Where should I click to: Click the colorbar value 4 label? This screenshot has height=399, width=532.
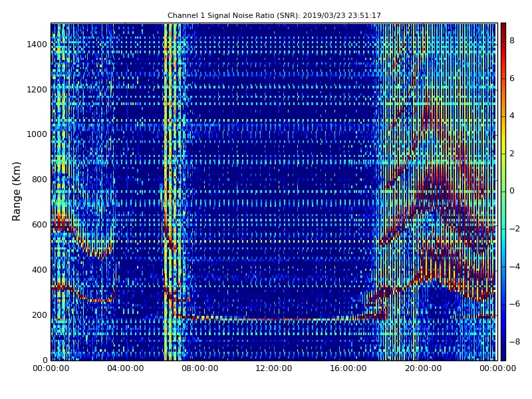coord(512,116)
